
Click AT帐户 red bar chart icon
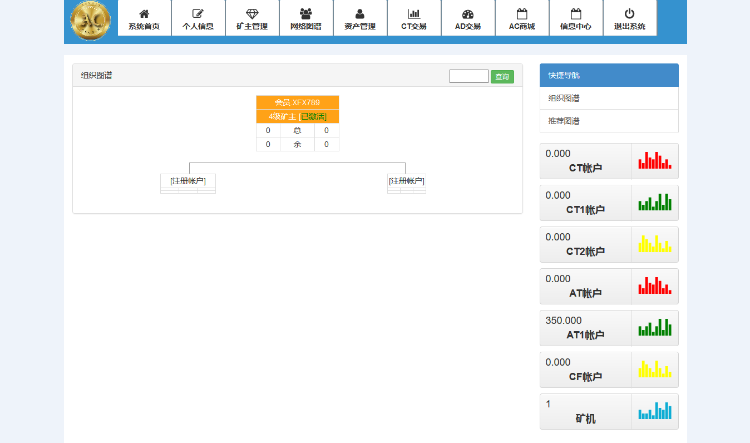(655, 286)
